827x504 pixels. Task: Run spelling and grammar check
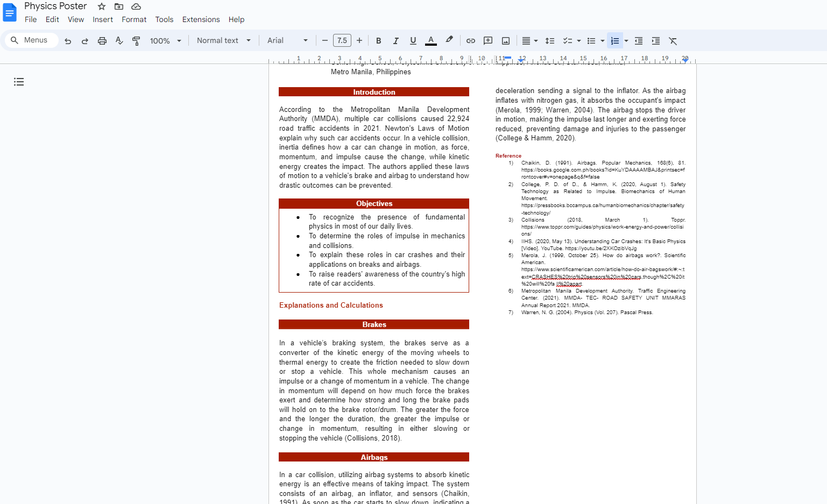(x=119, y=41)
